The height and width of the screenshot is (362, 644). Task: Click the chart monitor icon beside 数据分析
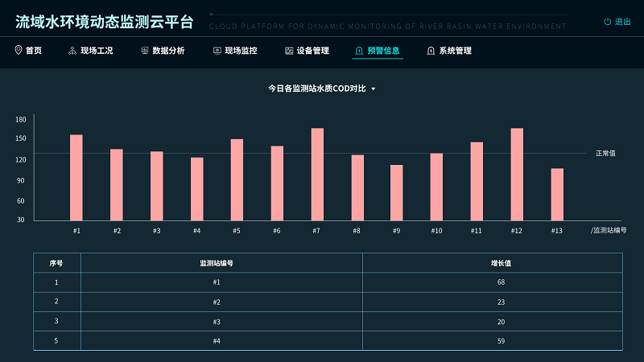tap(145, 51)
